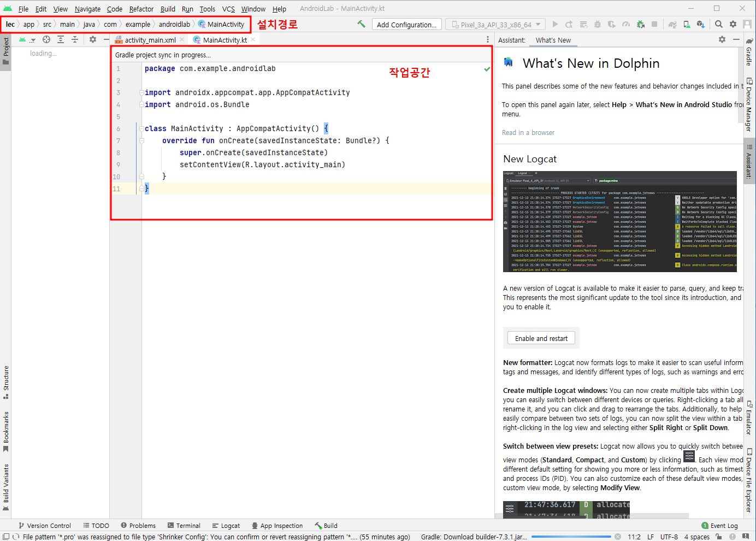Open the Pixel_3a_API_33_x86_64 device dropdown

click(495, 24)
